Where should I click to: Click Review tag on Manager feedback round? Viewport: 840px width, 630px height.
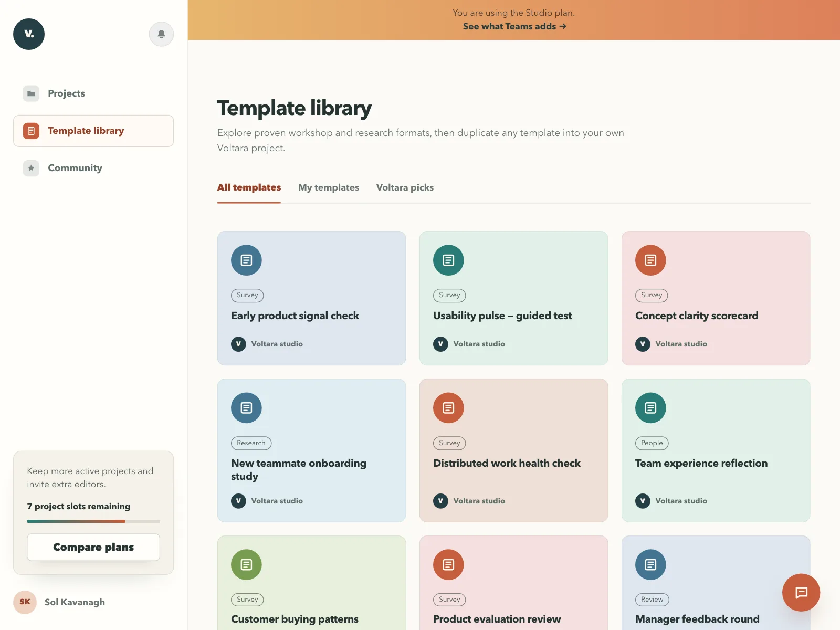pyautogui.click(x=652, y=600)
